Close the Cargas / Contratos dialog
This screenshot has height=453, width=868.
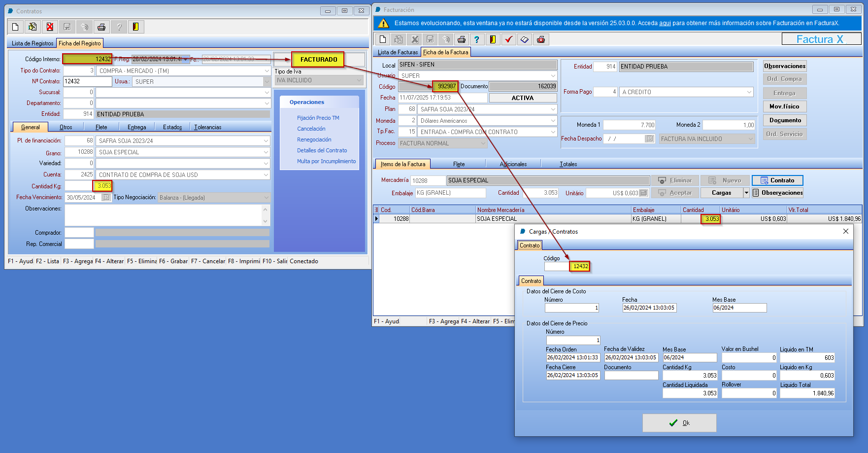tap(846, 231)
